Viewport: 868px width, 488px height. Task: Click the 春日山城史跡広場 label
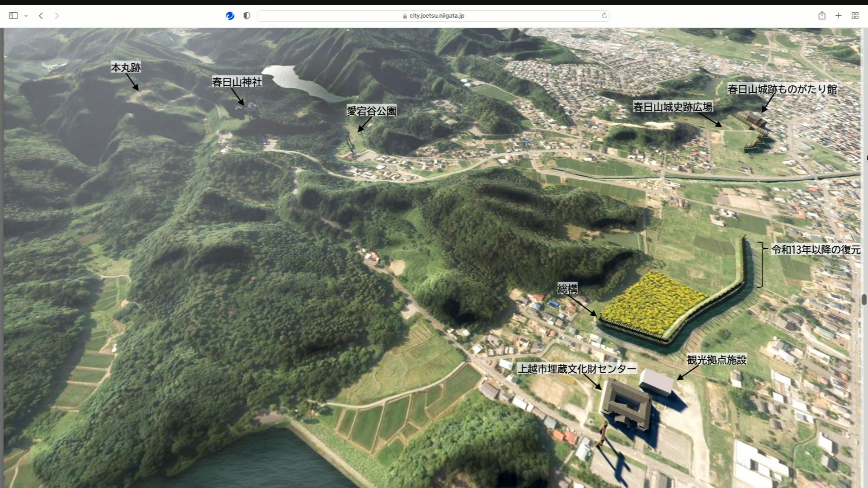click(x=673, y=107)
